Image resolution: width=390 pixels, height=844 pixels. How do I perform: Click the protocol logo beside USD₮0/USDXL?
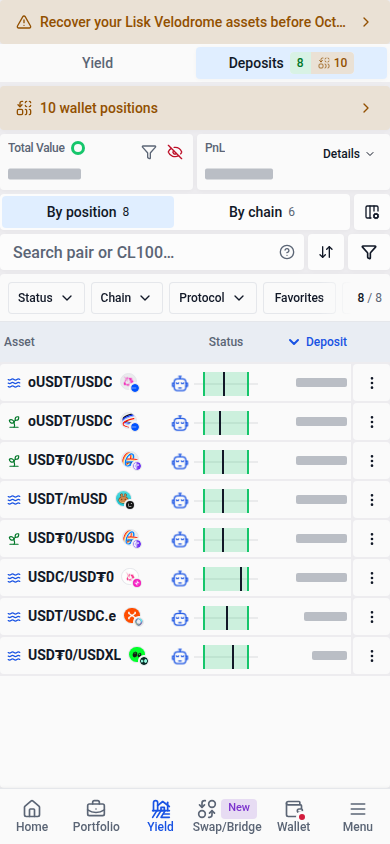[138, 655]
